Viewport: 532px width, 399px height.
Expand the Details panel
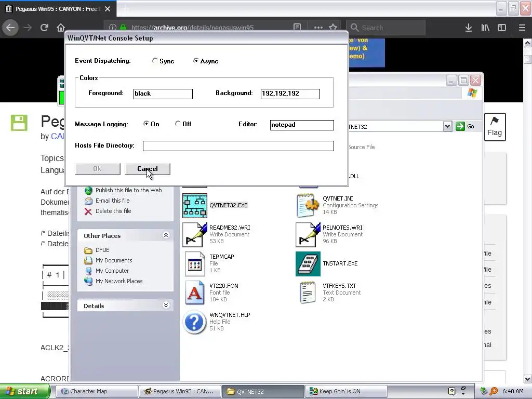pyautogui.click(x=166, y=305)
